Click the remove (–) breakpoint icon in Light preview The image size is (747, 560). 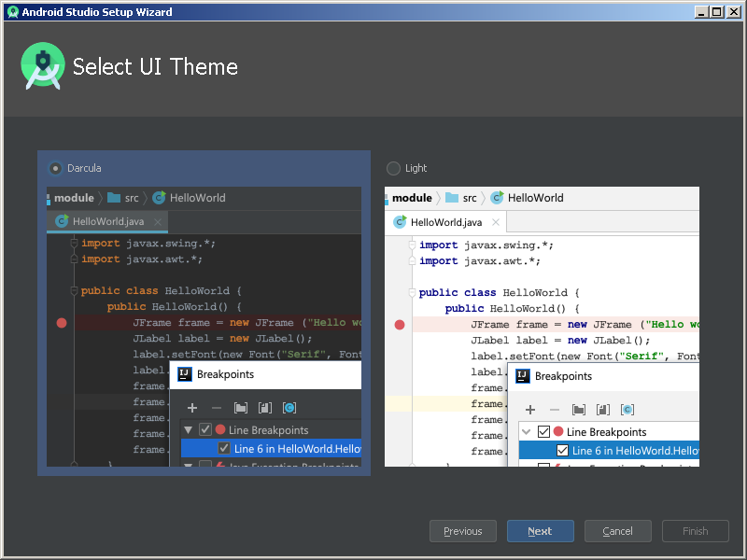pos(555,410)
